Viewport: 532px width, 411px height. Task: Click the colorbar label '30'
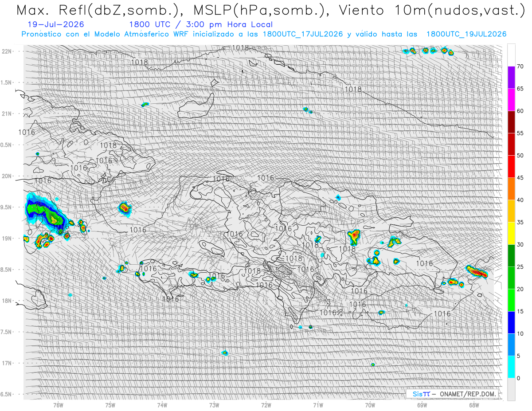(x=520, y=244)
